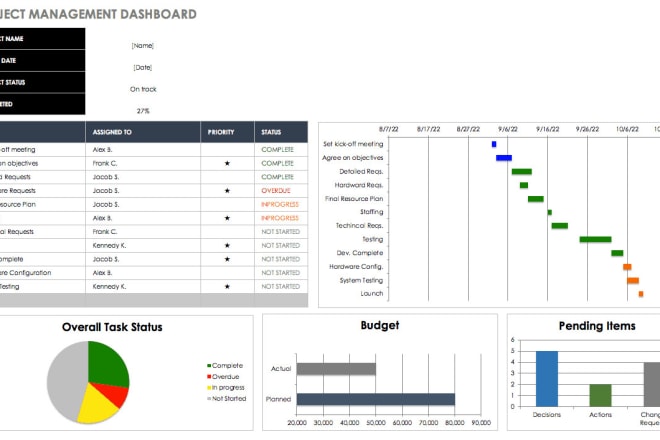Click the 50,000 budget axis label
660x440 pixels.
[x=376, y=422]
